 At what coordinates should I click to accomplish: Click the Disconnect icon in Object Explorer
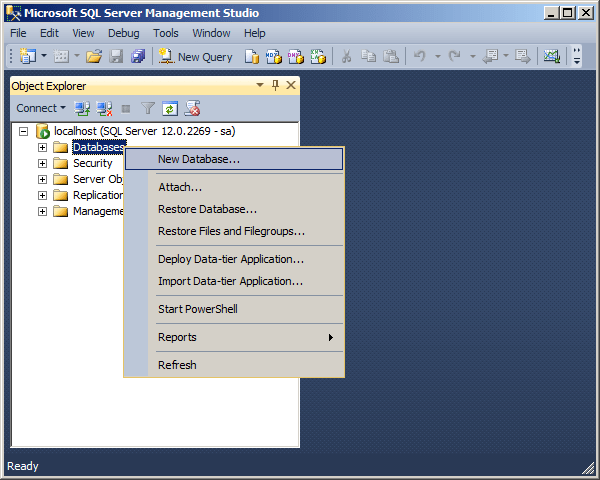104,108
